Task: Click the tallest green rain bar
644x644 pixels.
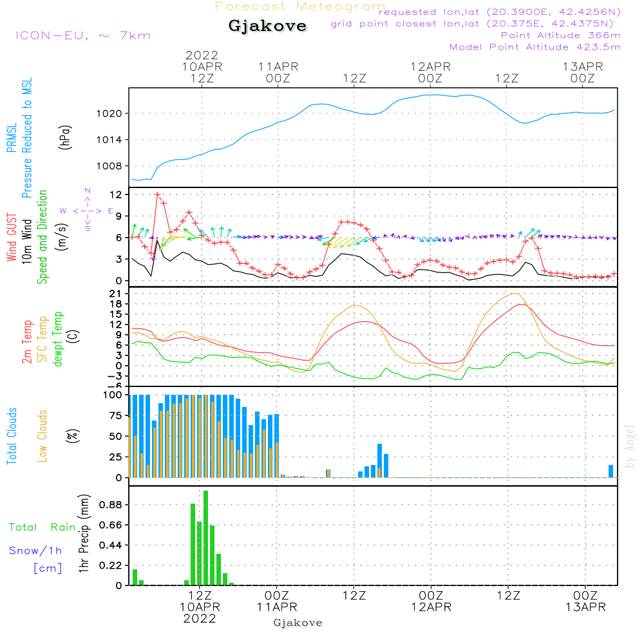Action: 206,538
